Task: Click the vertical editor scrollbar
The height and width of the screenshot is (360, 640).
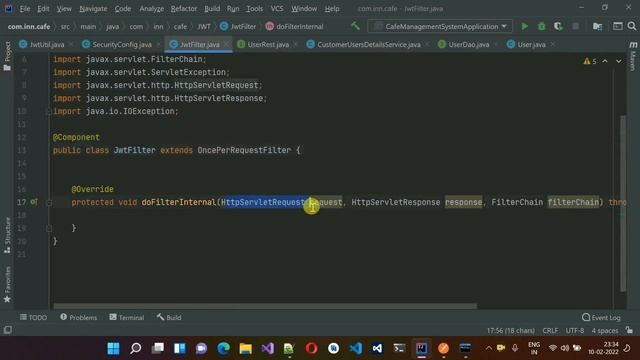Action: click(622, 203)
